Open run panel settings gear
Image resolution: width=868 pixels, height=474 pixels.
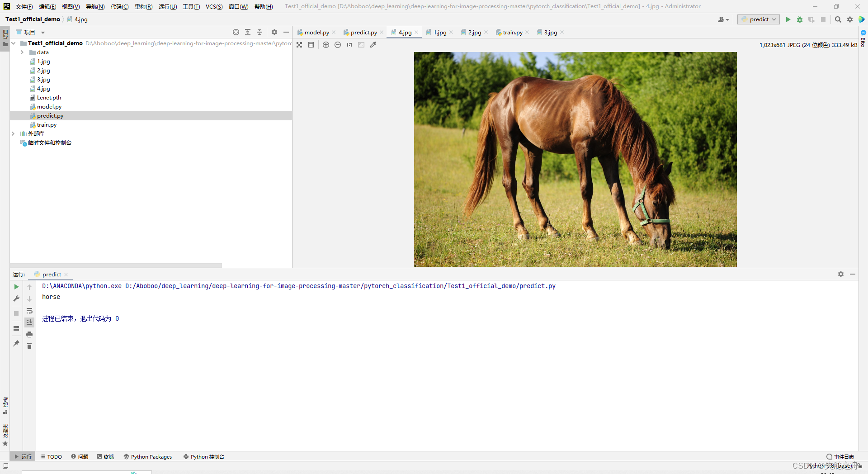click(841, 274)
